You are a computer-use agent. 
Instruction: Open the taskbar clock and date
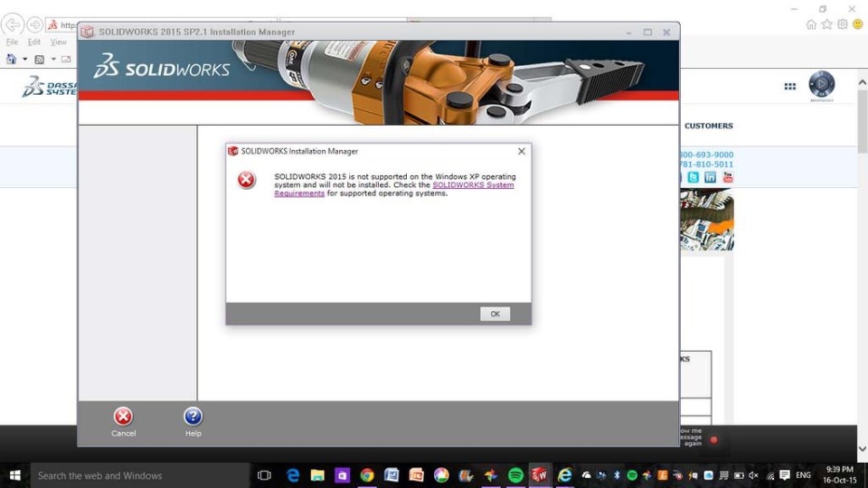(839, 475)
